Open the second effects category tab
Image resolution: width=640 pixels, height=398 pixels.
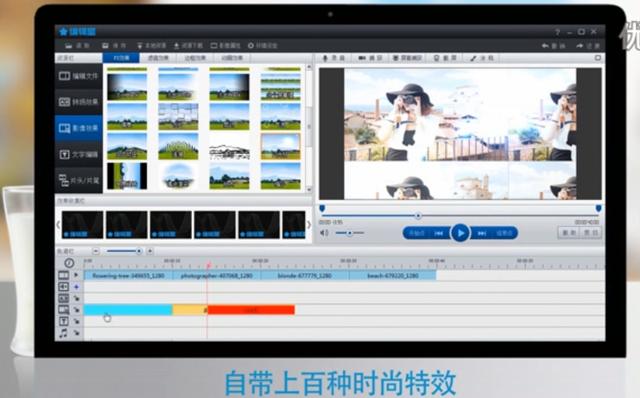click(x=158, y=58)
